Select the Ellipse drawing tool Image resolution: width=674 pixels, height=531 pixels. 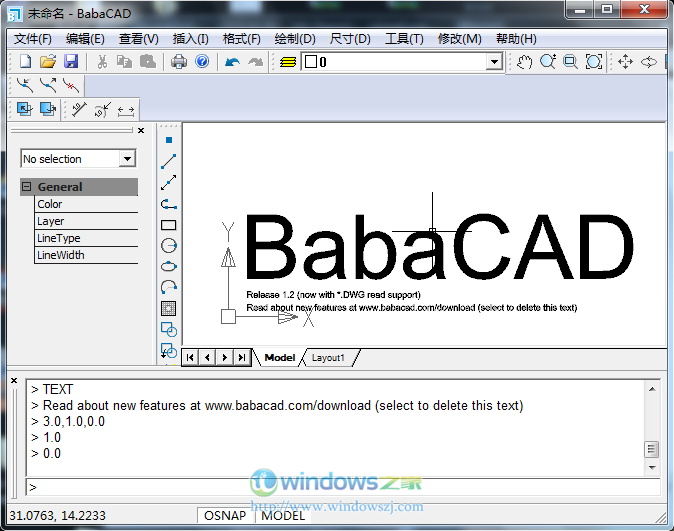(169, 266)
